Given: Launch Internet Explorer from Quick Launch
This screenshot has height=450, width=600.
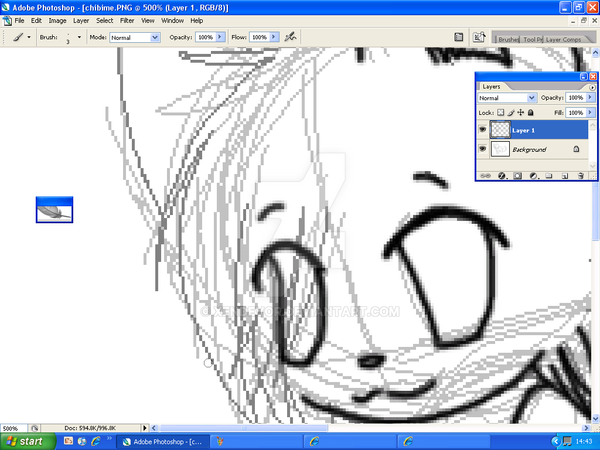Looking at the screenshot, I should coord(95,441).
